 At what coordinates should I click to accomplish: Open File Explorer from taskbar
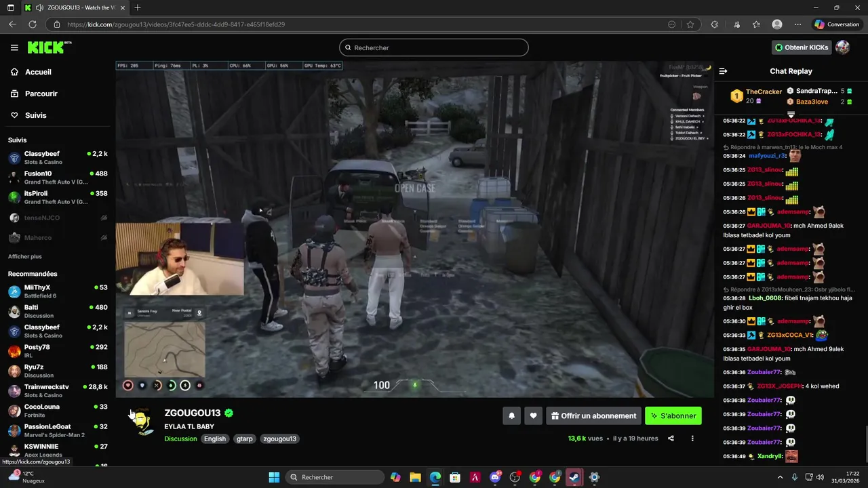tap(415, 477)
